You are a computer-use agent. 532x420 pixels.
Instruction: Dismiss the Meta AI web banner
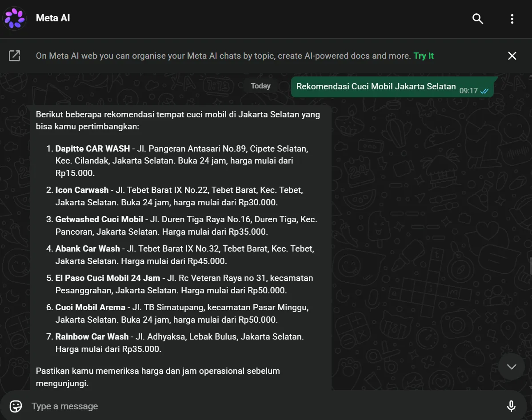point(512,56)
